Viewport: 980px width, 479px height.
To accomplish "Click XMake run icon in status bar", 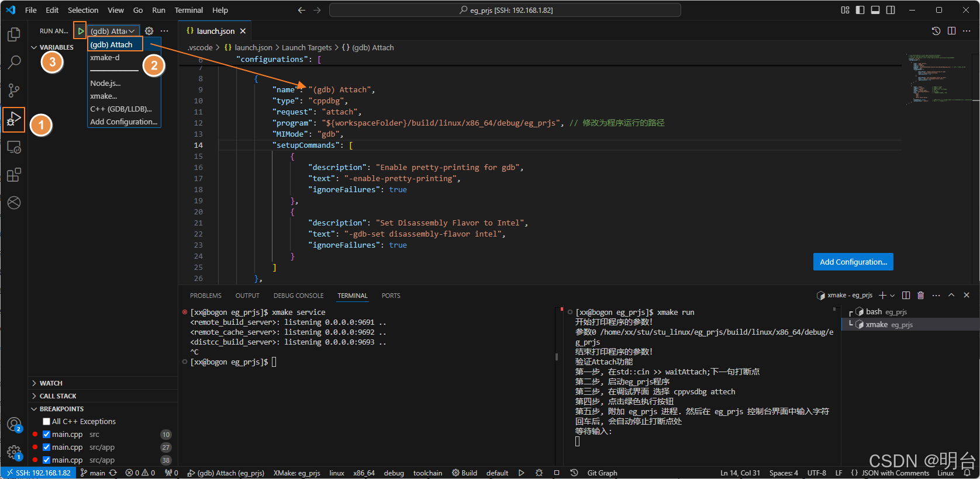I will (521, 473).
